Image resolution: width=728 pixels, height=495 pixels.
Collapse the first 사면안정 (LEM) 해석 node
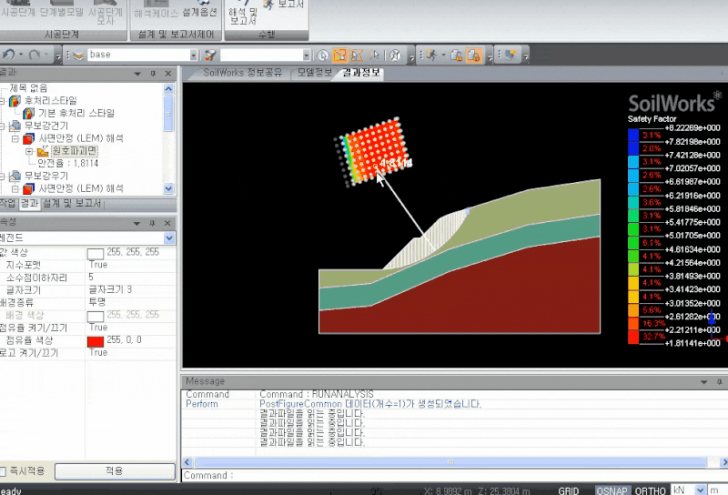point(15,138)
